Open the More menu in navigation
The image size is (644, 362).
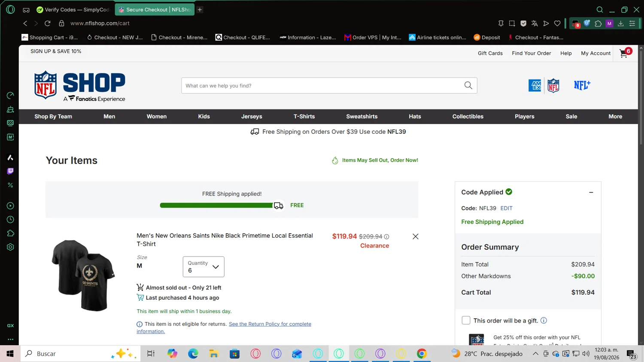(x=615, y=117)
